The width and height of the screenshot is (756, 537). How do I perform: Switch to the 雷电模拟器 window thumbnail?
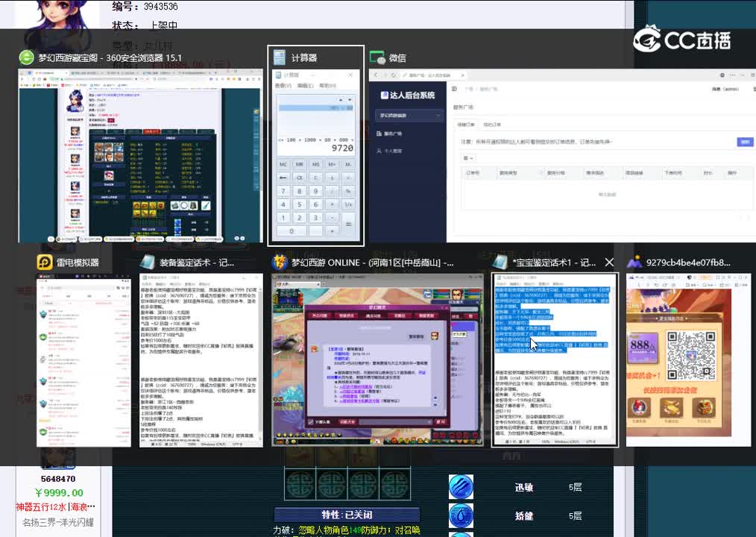(84, 360)
